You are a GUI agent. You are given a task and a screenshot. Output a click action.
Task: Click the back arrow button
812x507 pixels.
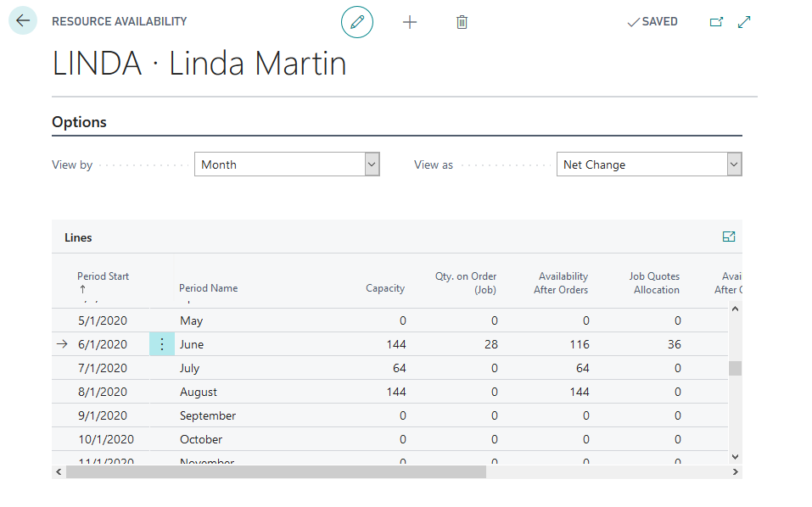point(23,21)
